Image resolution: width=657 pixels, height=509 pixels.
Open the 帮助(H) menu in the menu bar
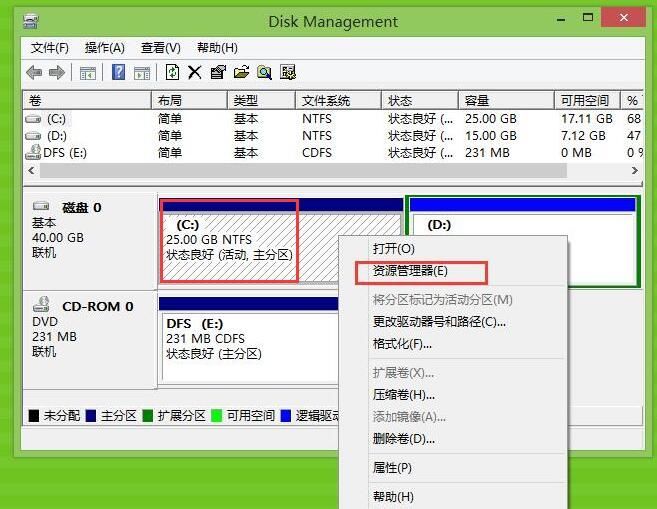(217, 48)
